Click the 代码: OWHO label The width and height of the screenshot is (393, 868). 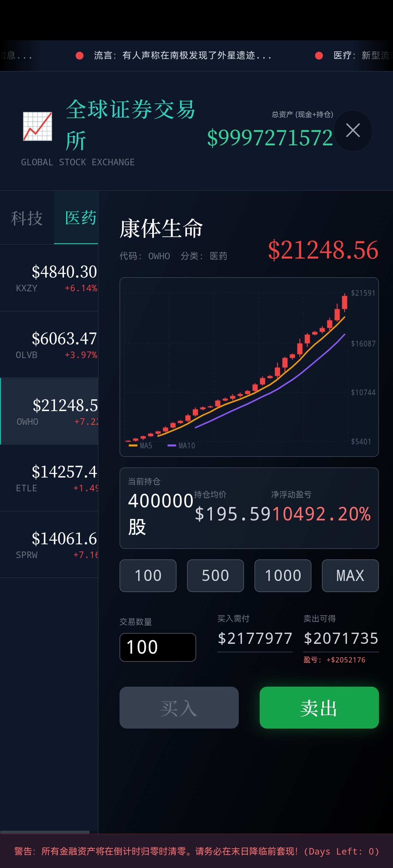pyautogui.click(x=145, y=256)
